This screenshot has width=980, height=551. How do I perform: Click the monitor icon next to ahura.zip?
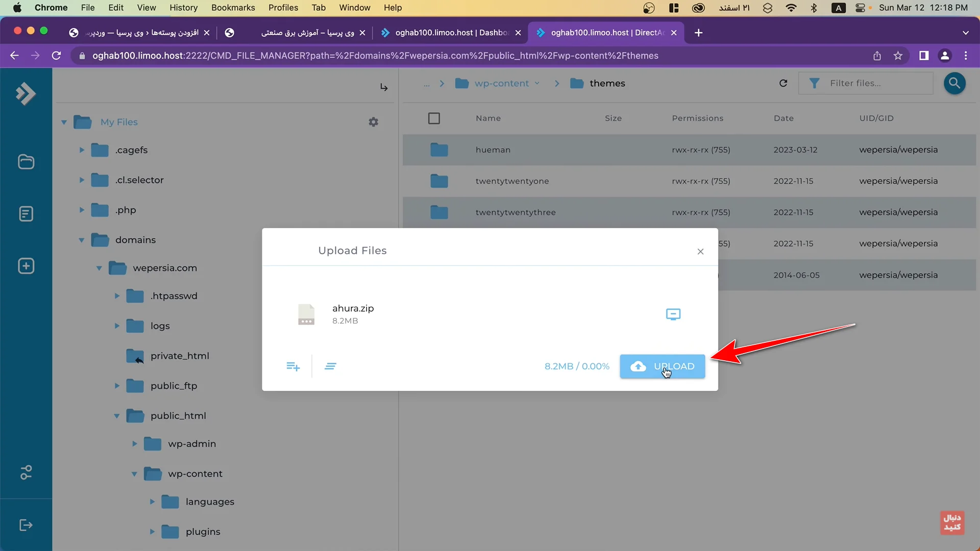673,314
